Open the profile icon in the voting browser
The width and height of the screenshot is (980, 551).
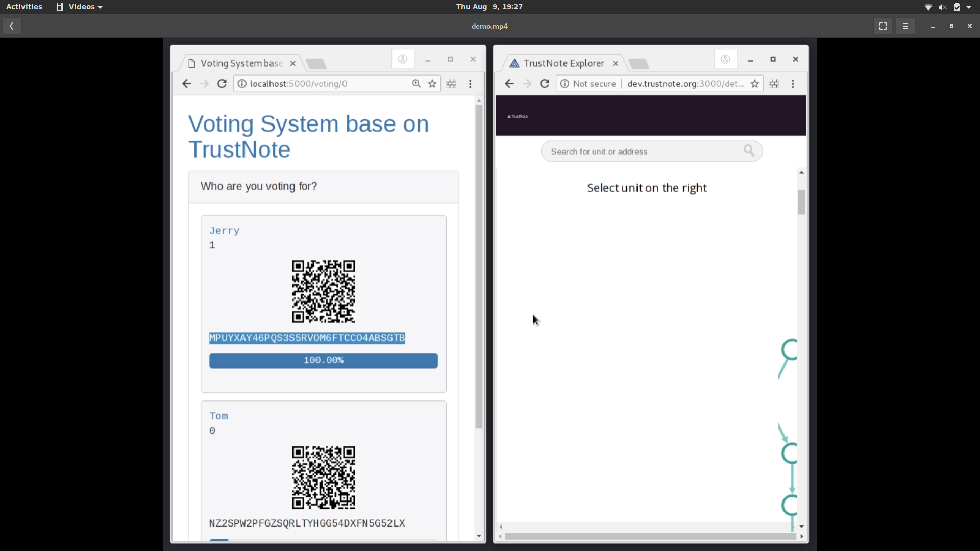tap(403, 59)
